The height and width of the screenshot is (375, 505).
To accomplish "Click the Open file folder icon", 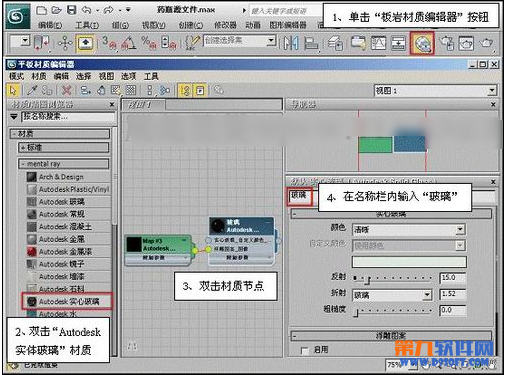I will [56, 10].
